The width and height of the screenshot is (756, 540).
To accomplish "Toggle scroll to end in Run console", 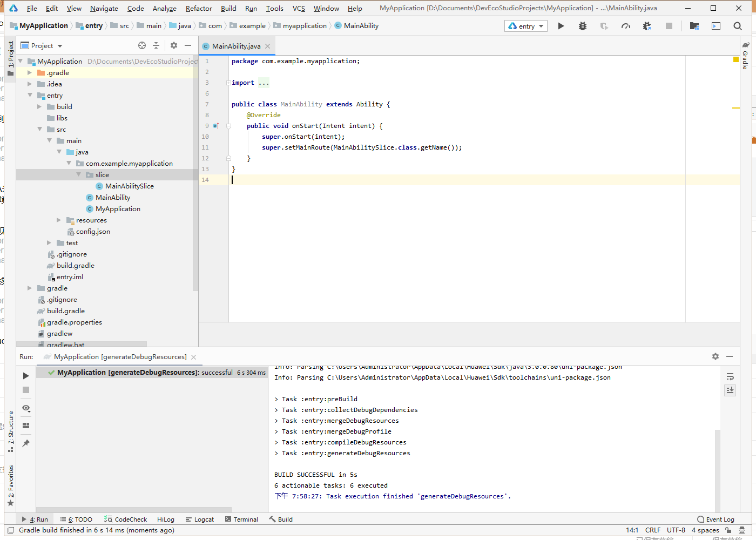I will (730, 390).
